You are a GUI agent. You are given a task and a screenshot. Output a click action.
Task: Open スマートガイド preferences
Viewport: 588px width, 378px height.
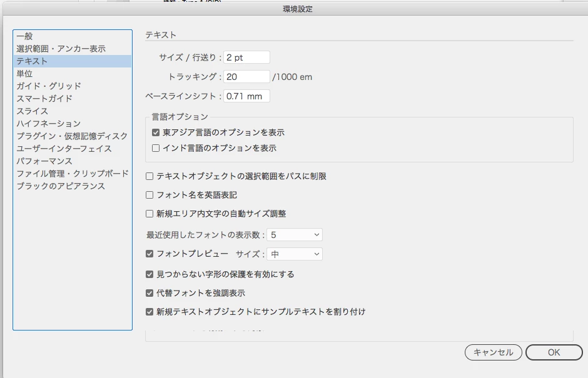point(73,99)
